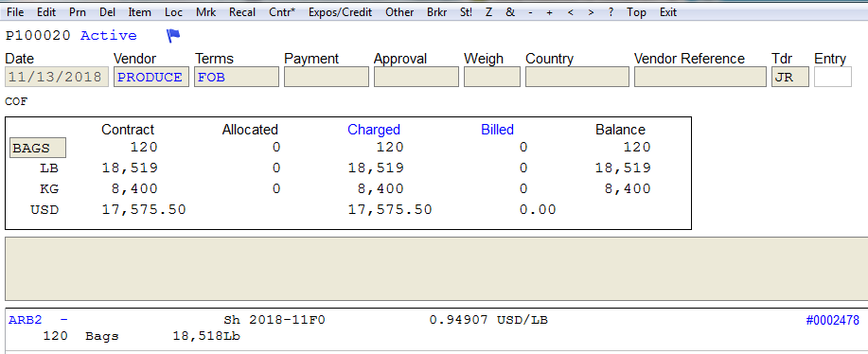The height and width of the screenshot is (354, 868).
Task: Select the Del menu item
Action: click(107, 12)
